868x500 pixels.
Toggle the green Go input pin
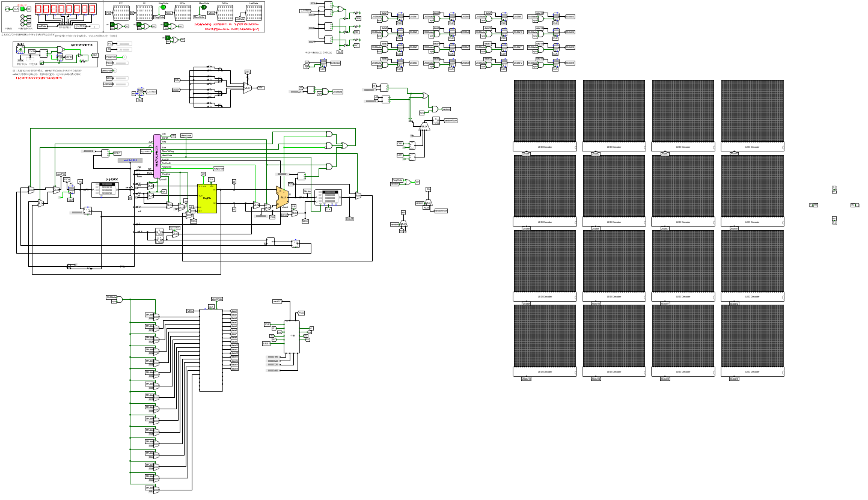22,9
